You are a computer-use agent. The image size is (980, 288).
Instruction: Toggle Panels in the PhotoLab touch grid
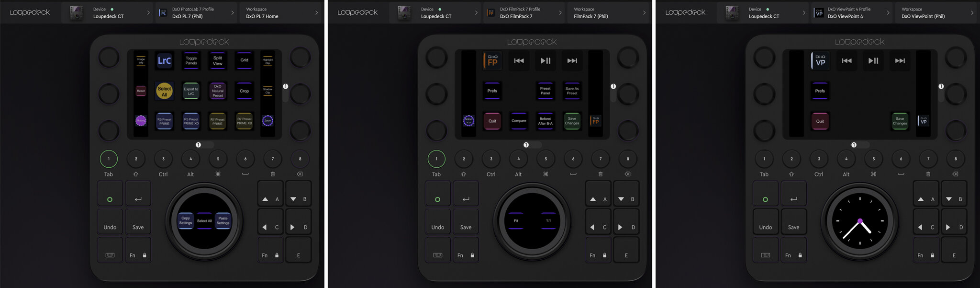pos(191,61)
